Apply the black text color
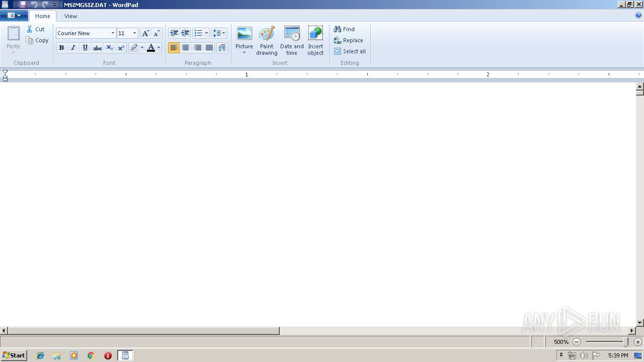The width and height of the screenshot is (644, 362). click(151, 48)
